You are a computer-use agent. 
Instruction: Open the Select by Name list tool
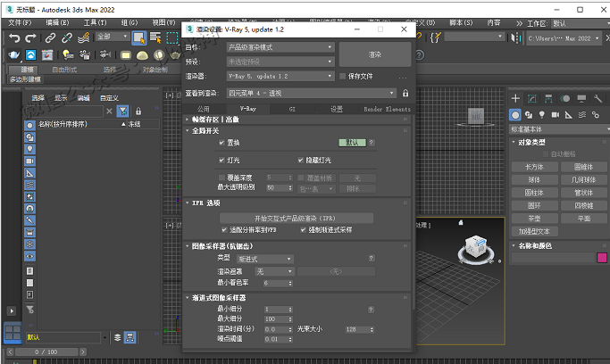pyautogui.click(x=155, y=37)
